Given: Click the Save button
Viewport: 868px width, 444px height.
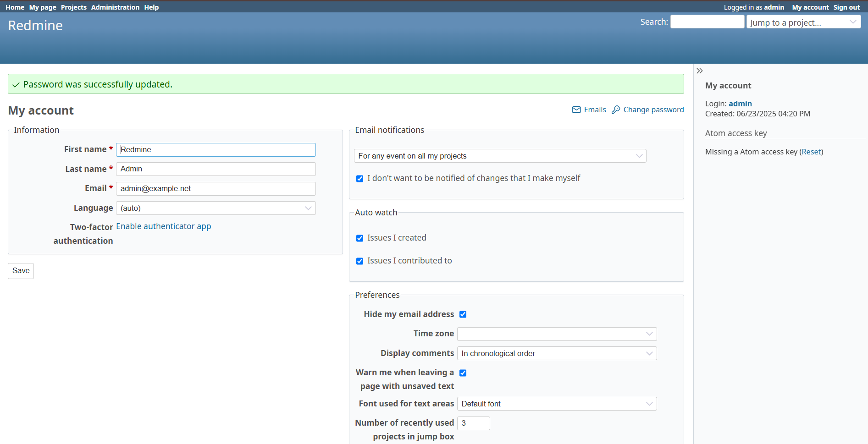Looking at the screenshot, I should click(21, 271).
